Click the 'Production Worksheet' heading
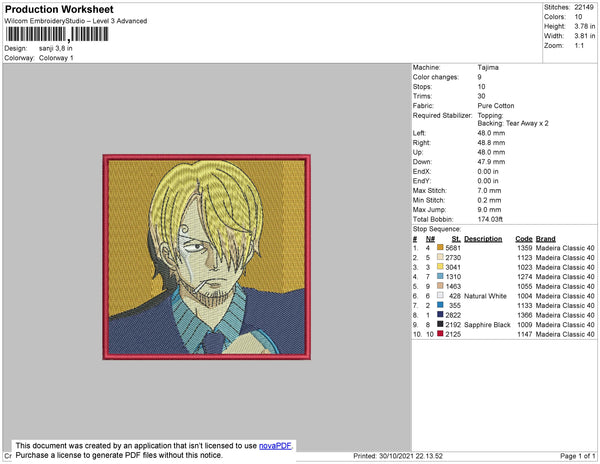 click(x=59, y=10)
